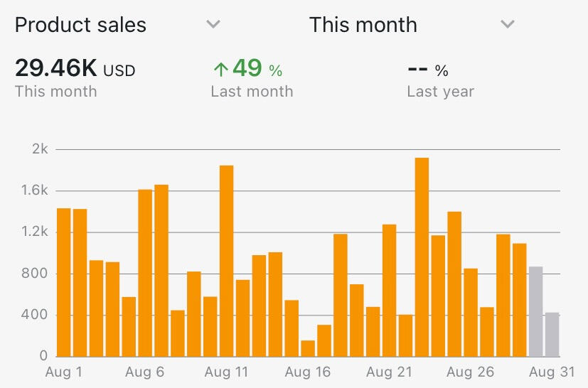This screenshot has height=388, width=588.
Task: Click the 1.2k y-axis label
Action: [x=35, y=232]
